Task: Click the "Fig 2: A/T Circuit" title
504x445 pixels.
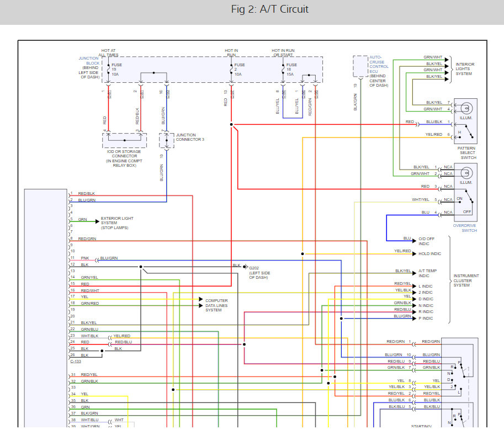Action: point(270,9)
